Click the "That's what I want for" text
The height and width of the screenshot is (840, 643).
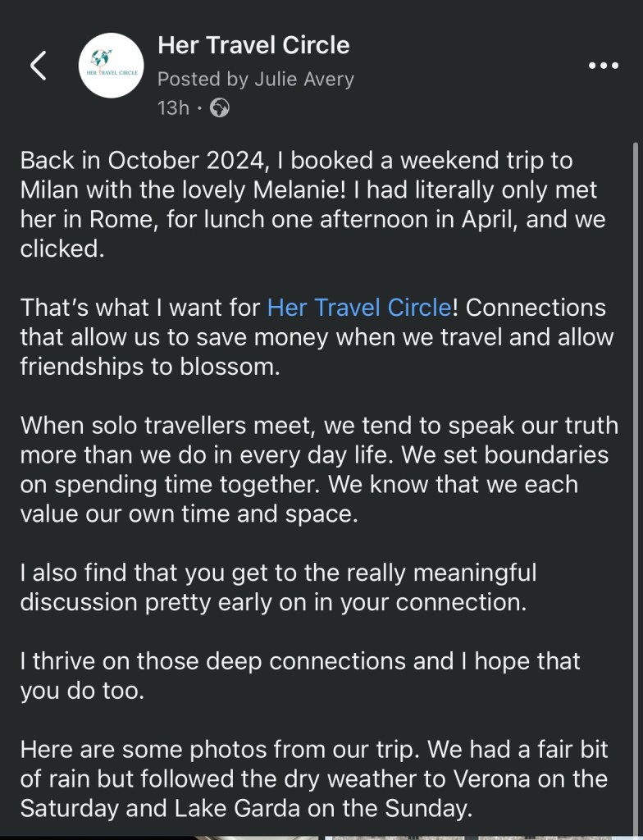coord(141,308)
